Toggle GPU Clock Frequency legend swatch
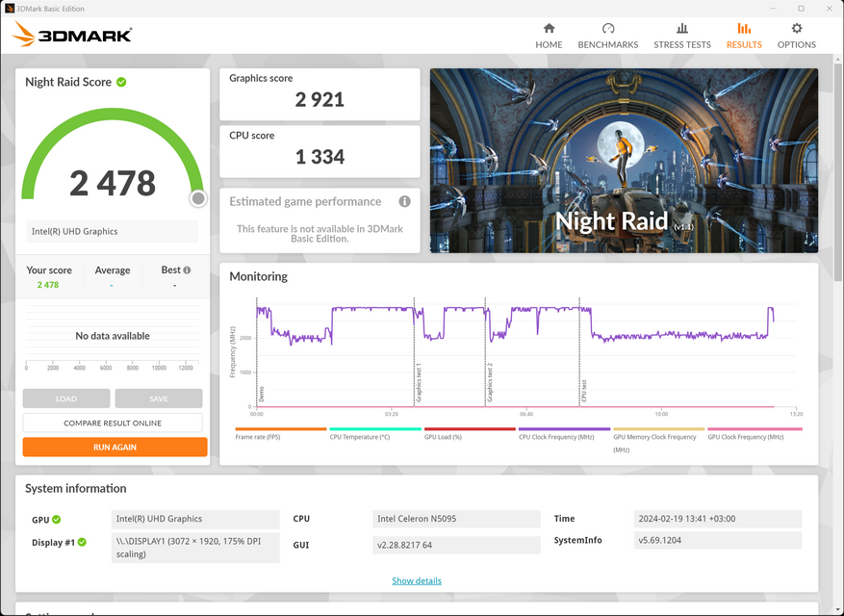This screenshot has height=616, width=844. (x=754, y=429)
